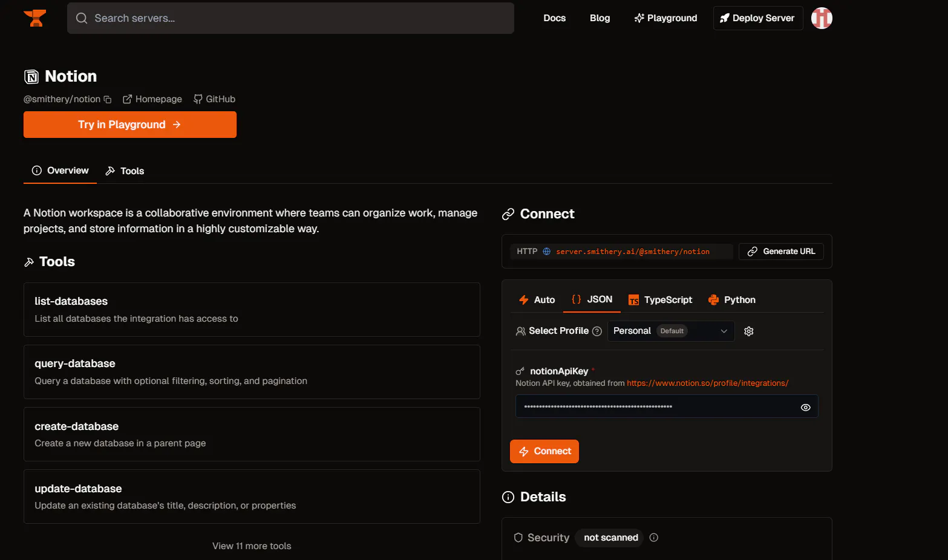The height and width of the screenshot is (560, 948).
Task: Click the Select Profile help icon
Action: [597, 331]
